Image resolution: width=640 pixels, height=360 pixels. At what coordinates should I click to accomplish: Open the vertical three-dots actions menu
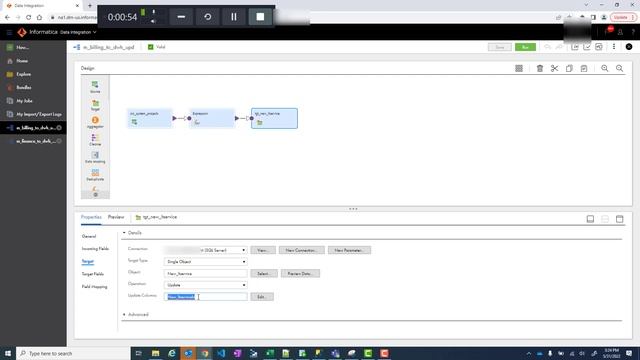[613, 47]
